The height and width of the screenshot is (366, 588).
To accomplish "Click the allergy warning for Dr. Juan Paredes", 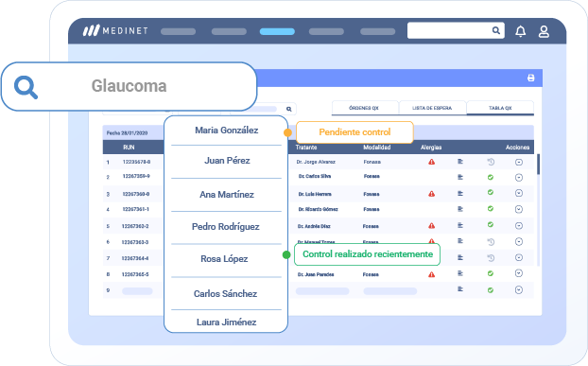I will click(x=432, y=274).
